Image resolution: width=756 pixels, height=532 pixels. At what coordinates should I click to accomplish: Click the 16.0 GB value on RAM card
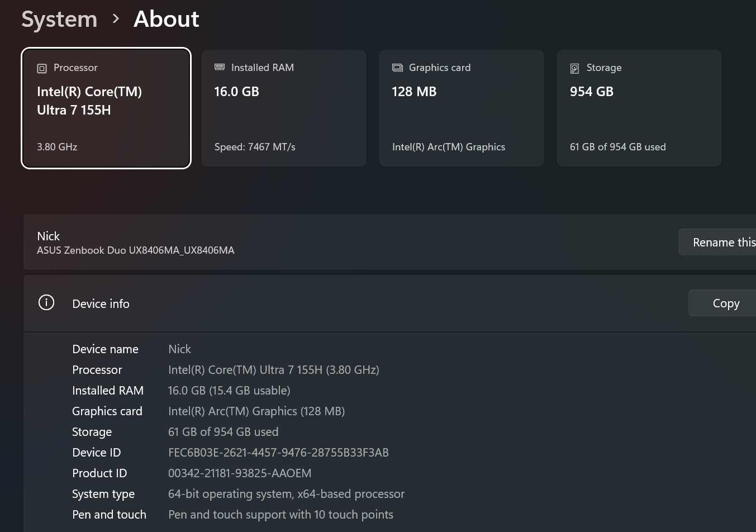pos(237,92)
